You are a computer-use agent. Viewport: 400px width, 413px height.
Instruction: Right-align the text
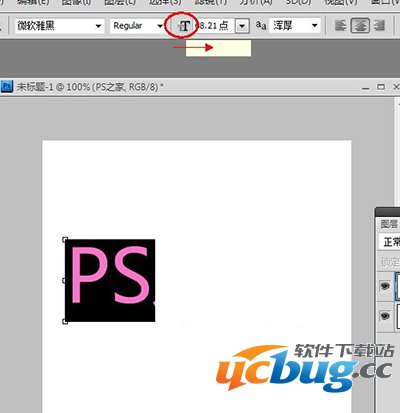[x=379, y=25]
